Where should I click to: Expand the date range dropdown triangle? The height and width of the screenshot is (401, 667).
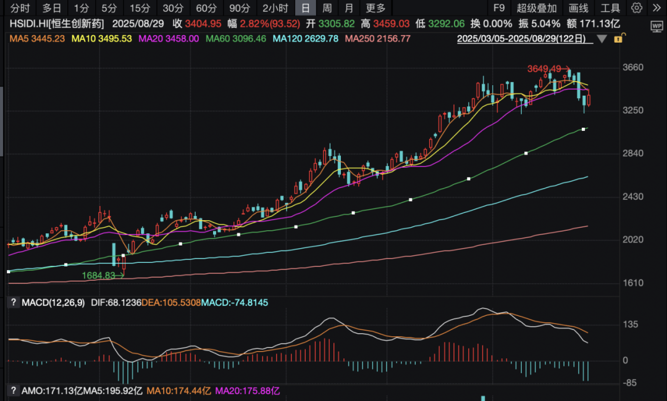tap(602, 39)
